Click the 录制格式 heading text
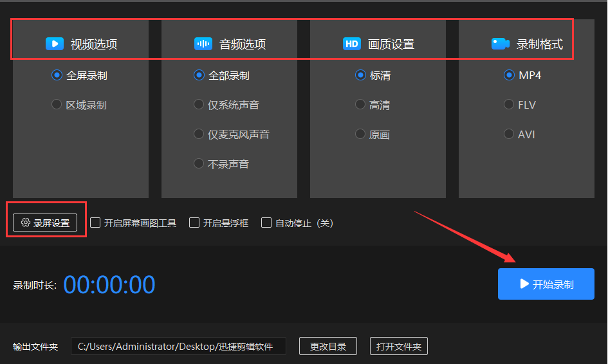This screenshot has width=608, height=364. tap(540, 44)
